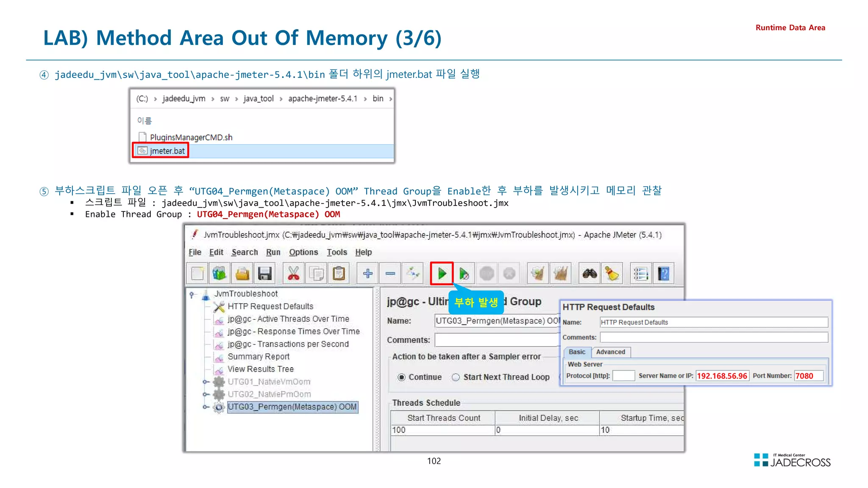Select jp@gc - Response Times Over Time
The height and width of the screenshot is (488, 868).
click(294, 331)
